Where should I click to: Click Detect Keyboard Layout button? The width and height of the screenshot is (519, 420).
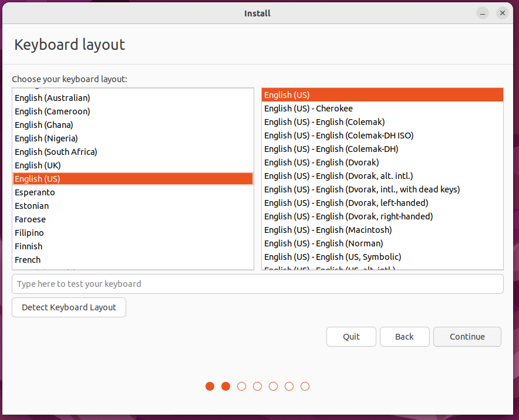click(x=69, y=307)
